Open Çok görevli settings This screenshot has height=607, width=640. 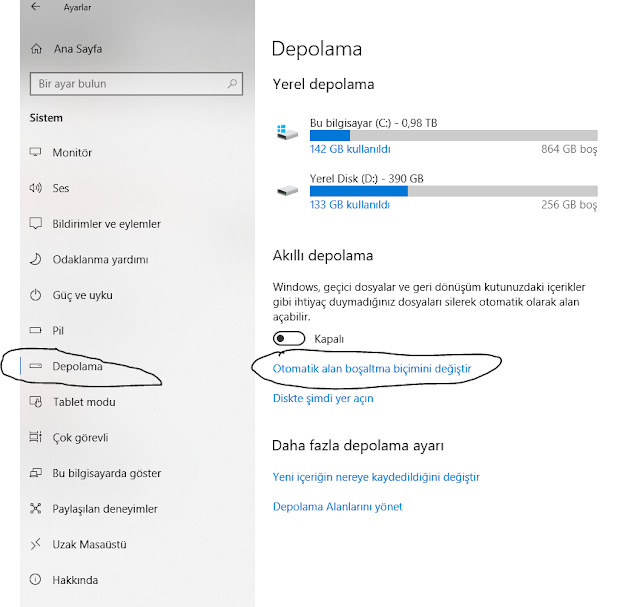pyautogui.click(x=80, y=438)
